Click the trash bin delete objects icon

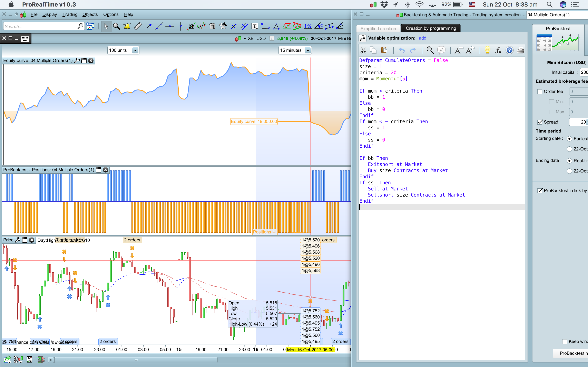212,26
